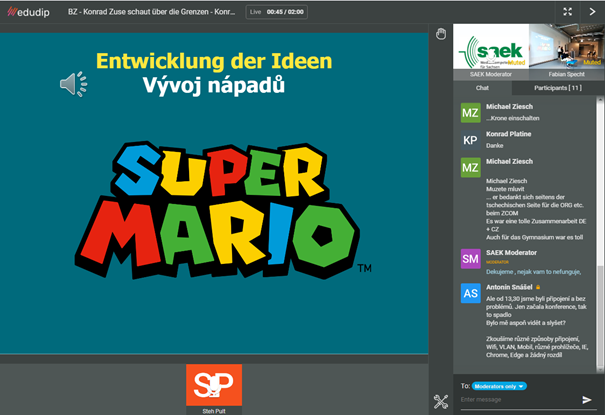Click Antonín Snášel name in chat

coord(509,287)
